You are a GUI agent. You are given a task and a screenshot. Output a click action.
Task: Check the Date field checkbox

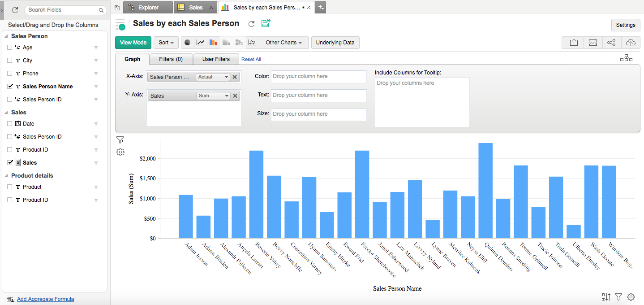pyautogui.click(x=10, y=123)
